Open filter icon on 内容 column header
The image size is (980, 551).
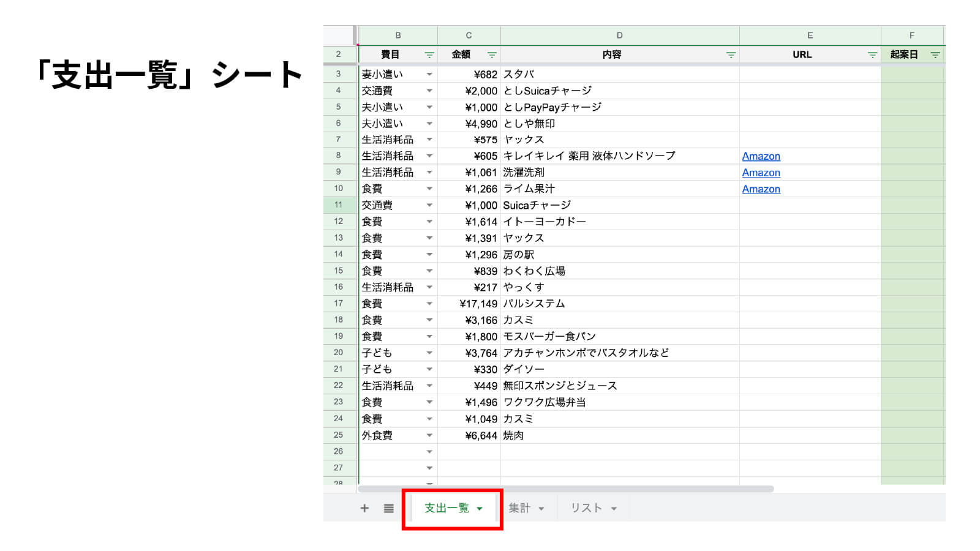[x=731, y=55]
